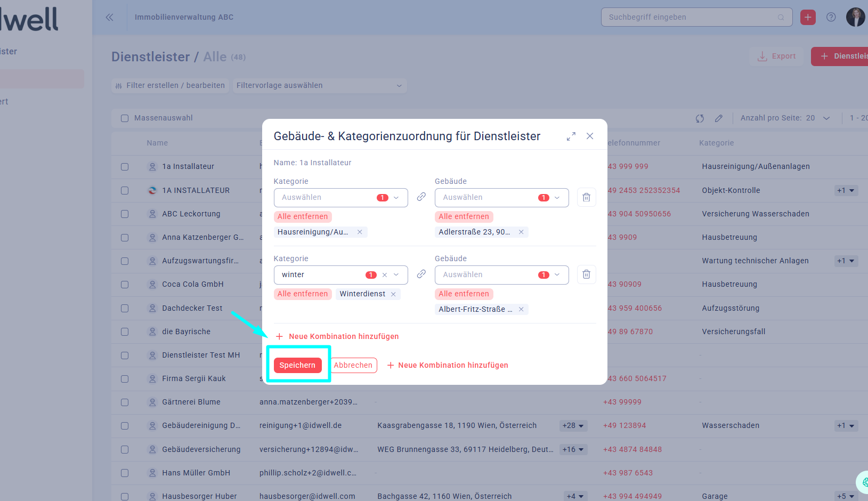Expand the +28 buildings list for Gebäudereinigung
This screenshot has height=501, width=868.
(573, 426)
